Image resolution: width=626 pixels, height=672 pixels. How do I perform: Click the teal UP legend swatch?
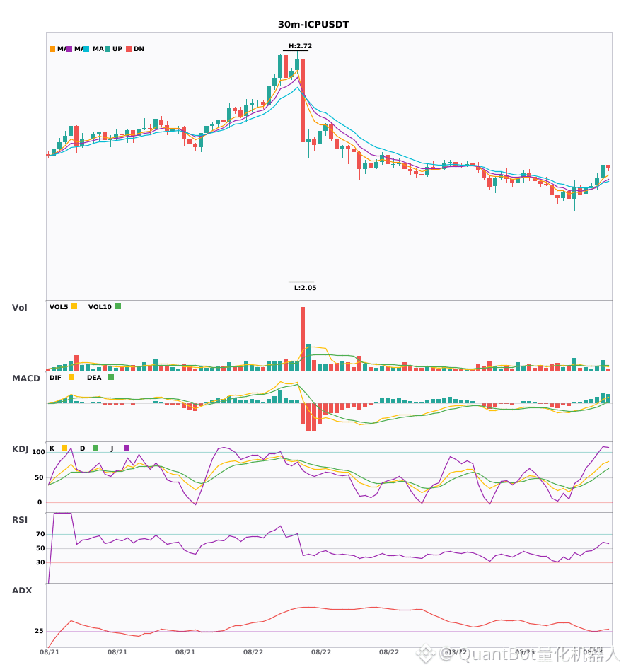[x=108, y=49]
